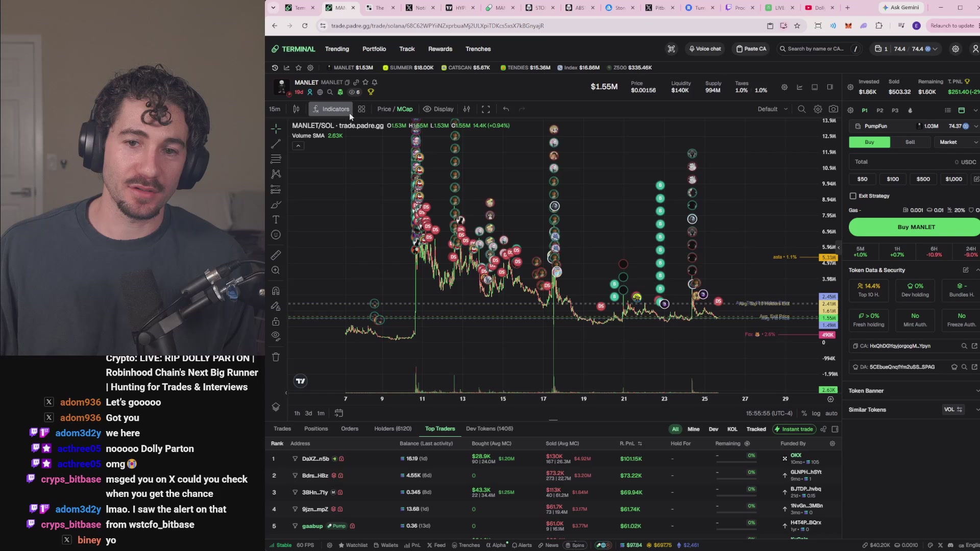Hide all drawings eye icon

click(276, 336)
